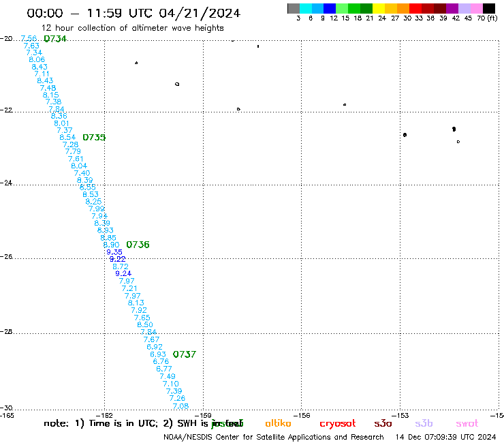This screenshot has height=443, width=504.
Task: Select the 8.55 reading
Action: [x=87, y=187]
